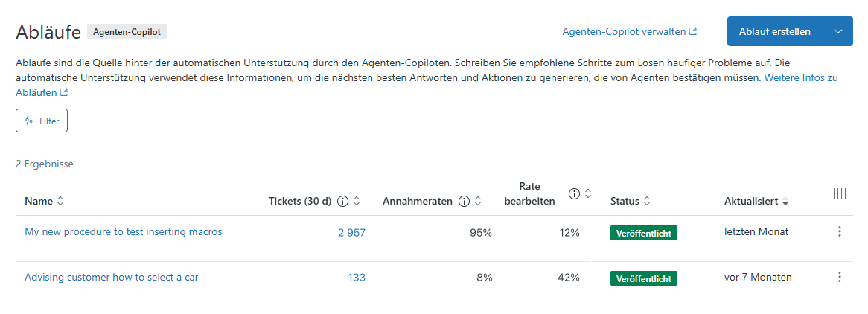Open Weitere Infos zu Abläufen link

tap(800, 77)
